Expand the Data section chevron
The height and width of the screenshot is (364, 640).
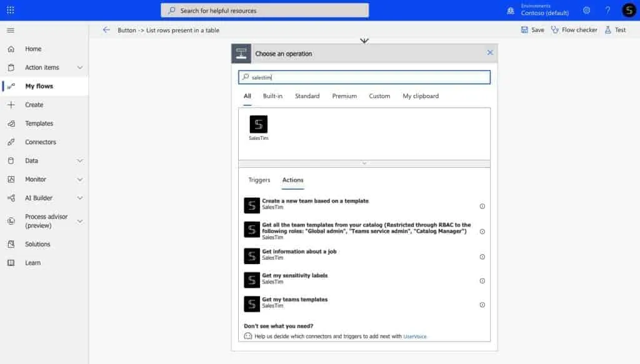(x=79, y=160)
